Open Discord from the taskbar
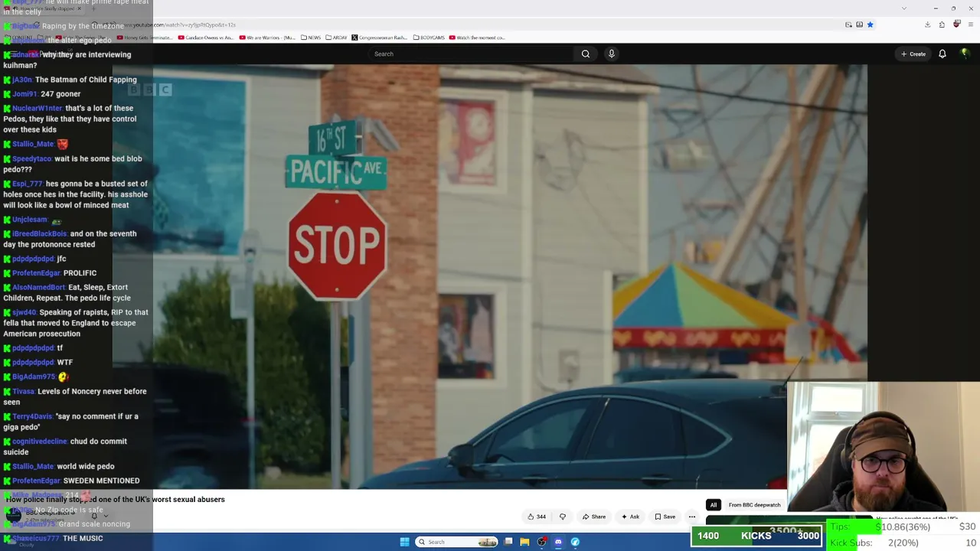980x551 pixels. tap(558, 542)
